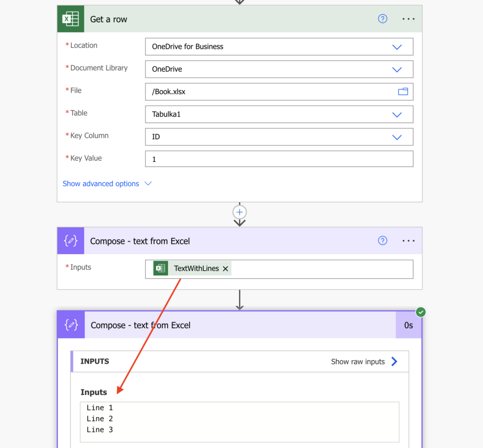Click the Excel icon on Get a row
The width and height of the screenshot is (483, 448).
71,19
